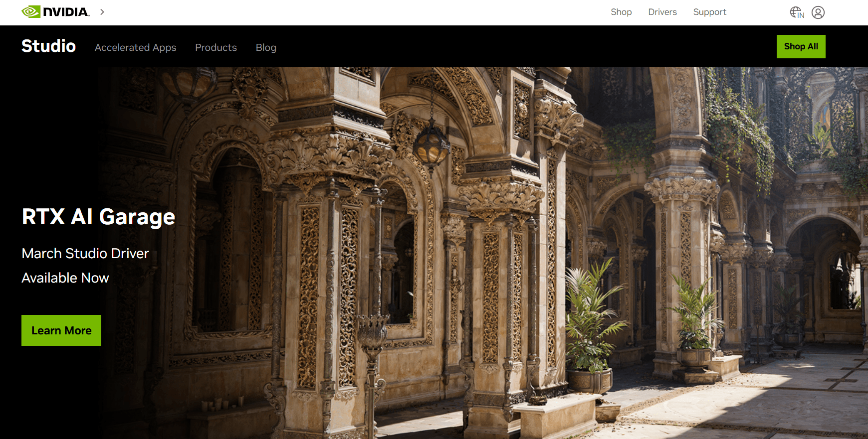Click the Learn More button

tap(61, 330)
